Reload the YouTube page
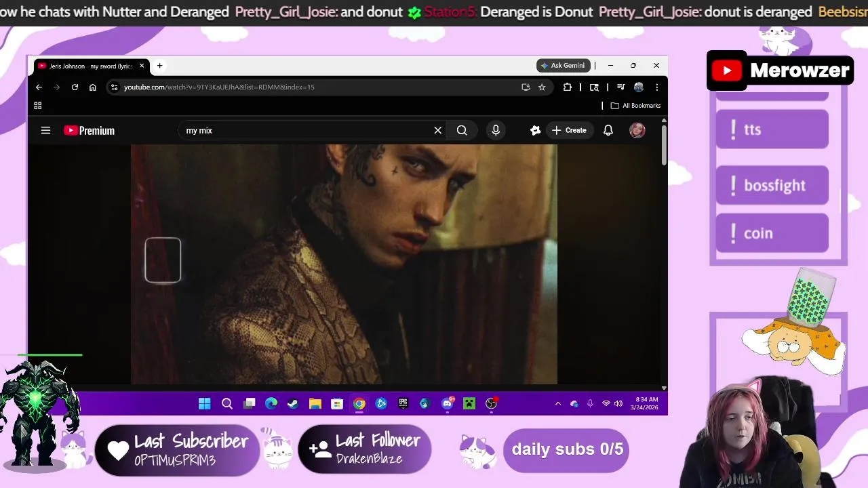 coord(75,87)
